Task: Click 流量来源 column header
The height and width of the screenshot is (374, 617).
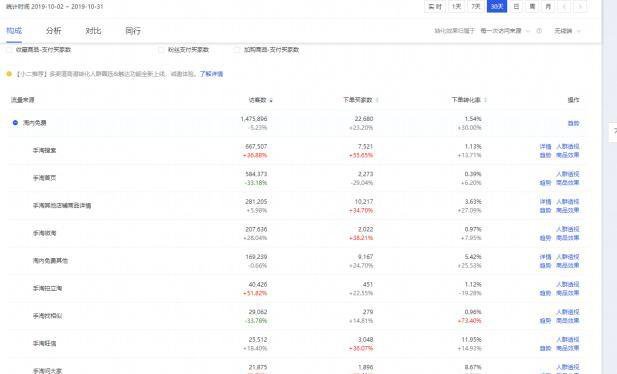Action: pyautogui.click(x=22, y=100)
